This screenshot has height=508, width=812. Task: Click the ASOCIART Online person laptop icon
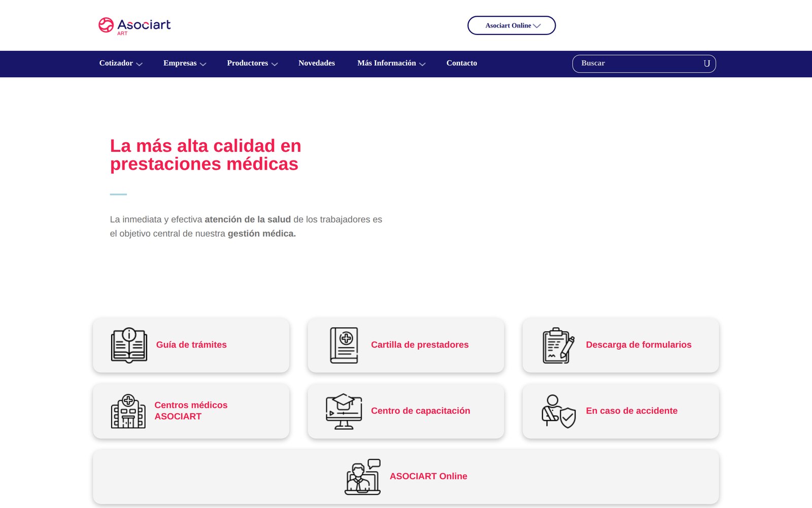point(362,477)
